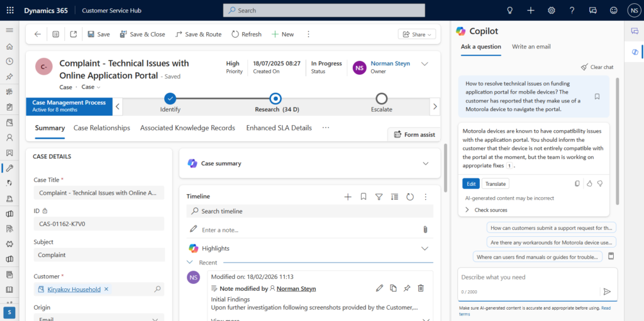Open the timeline filter icon
Image resolution: width=644 pixels, height=321 pixels.
tap(379, 197)
